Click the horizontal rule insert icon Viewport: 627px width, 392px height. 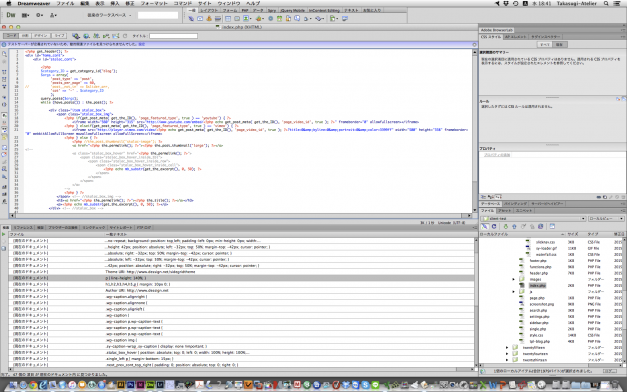[218, 18]
